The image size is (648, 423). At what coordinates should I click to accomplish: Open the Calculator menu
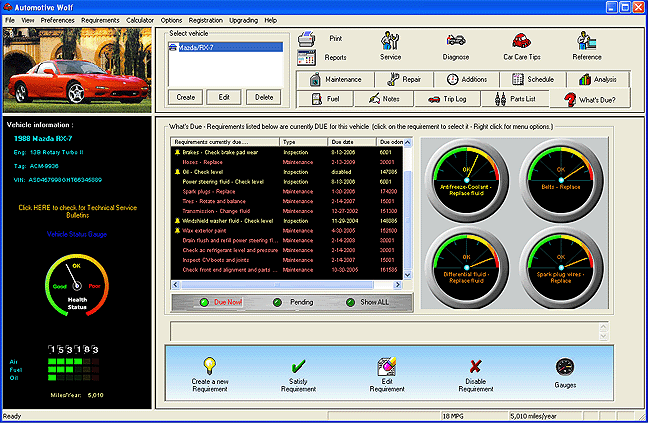(140, 19)
